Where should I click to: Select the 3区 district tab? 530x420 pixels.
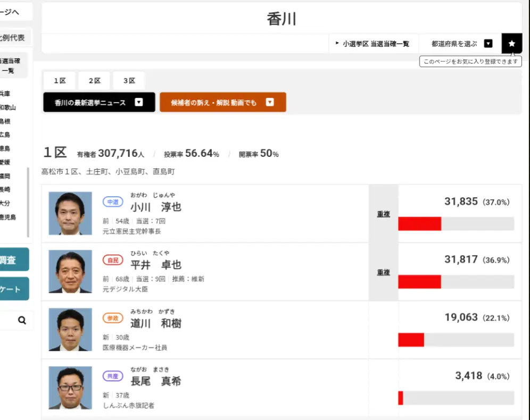[x=129, y=81]
